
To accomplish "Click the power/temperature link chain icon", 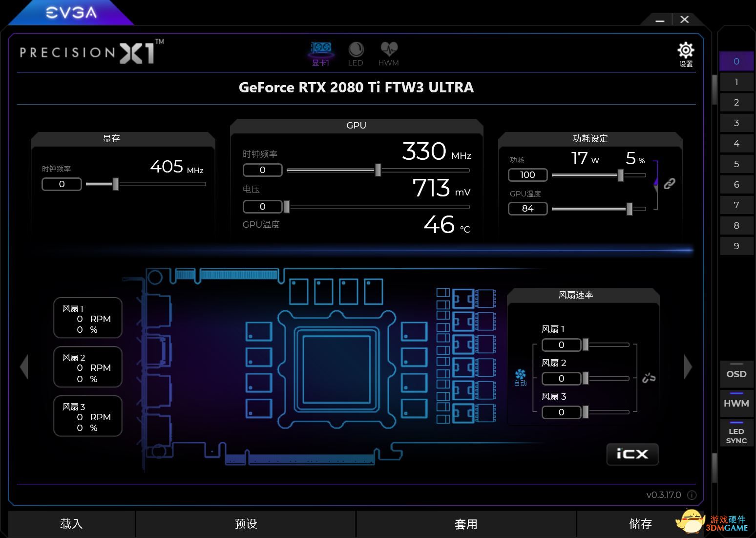I will click(670, 183).
